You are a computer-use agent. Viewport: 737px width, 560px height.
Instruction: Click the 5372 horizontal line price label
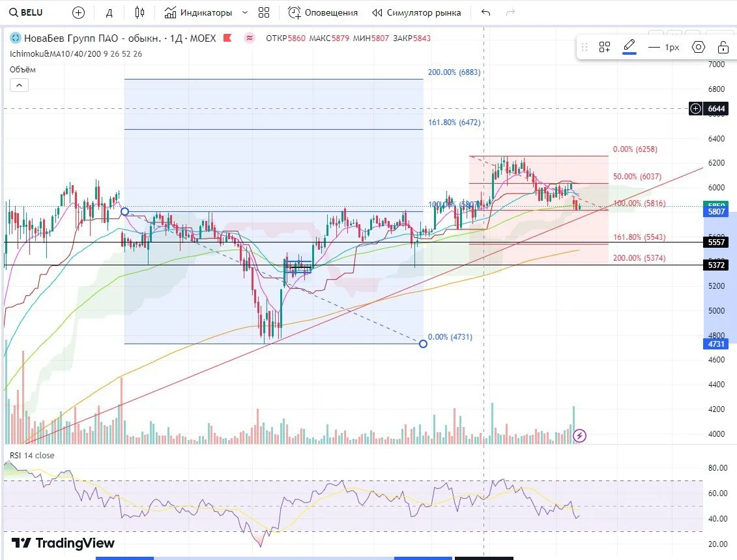coord(716,265)
